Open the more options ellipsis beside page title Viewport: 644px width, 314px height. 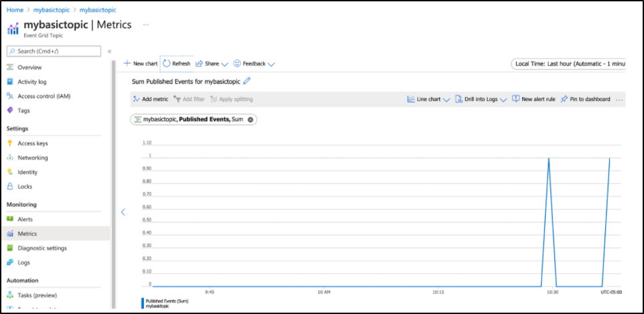point(146,25)
